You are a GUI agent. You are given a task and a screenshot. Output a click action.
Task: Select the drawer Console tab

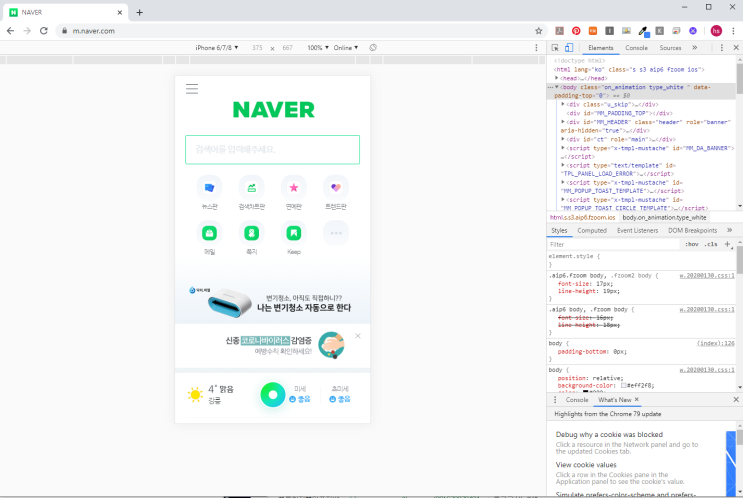coord(577,400)
